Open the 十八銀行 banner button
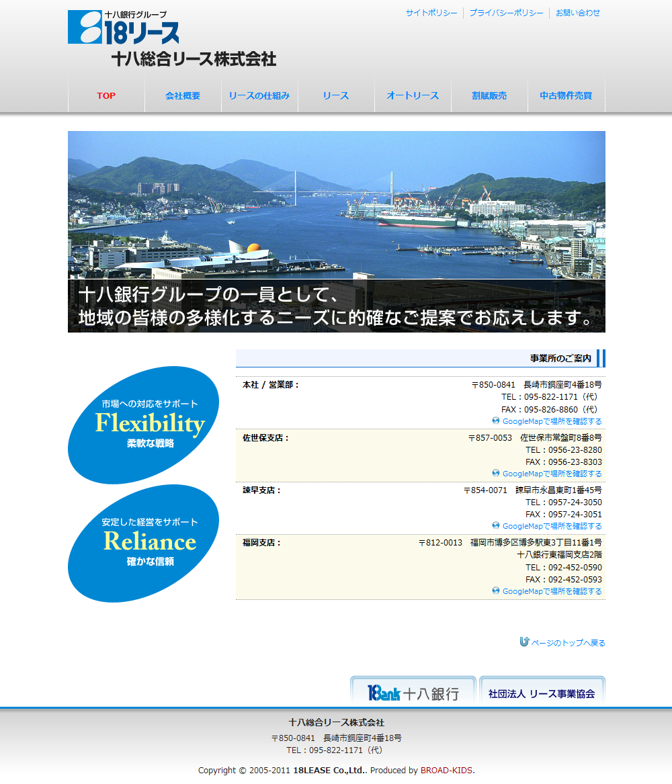The width and height of the screenshot is (672, 784). pos(413,691)
